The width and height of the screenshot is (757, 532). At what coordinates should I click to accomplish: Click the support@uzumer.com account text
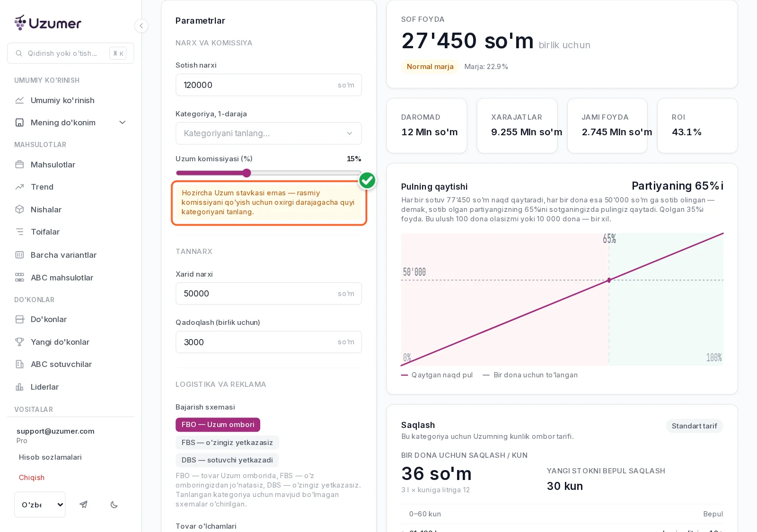coord(55,431)
